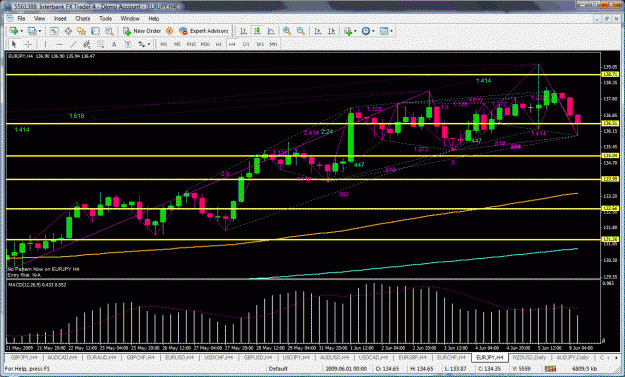Open the Navigator favorites icon
Screen dimensions: 625x377
pos(82,31)
